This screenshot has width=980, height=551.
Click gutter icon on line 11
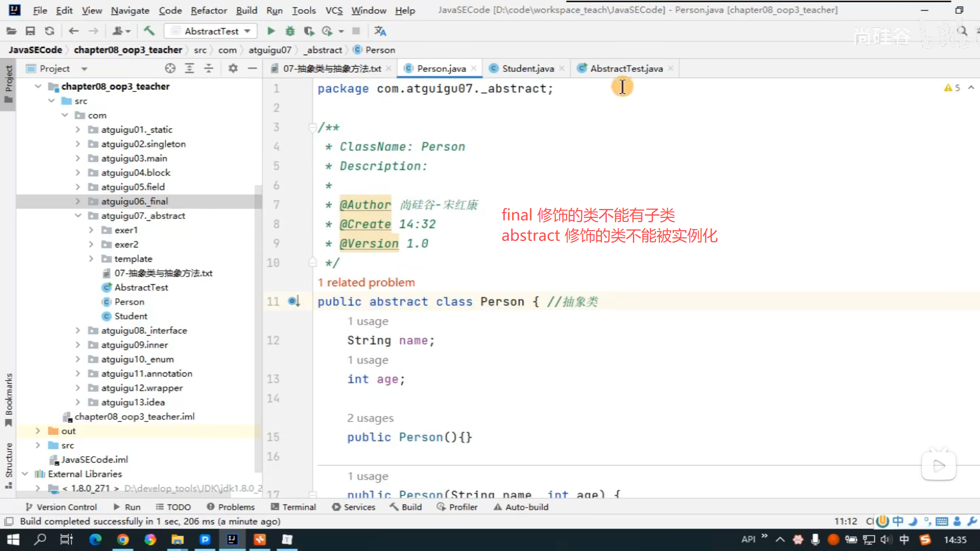coord(293,302)
